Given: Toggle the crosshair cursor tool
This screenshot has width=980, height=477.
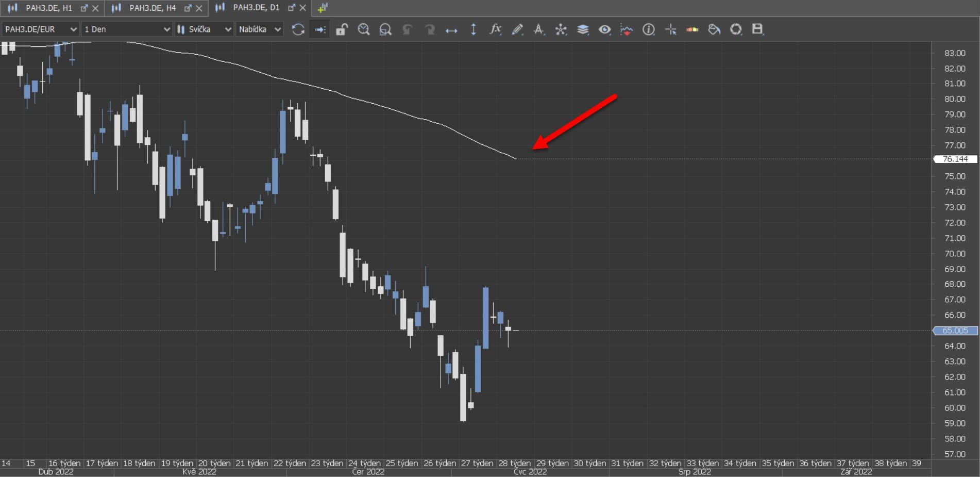Looking at the screenshot, I should click(x=671, y=29).
